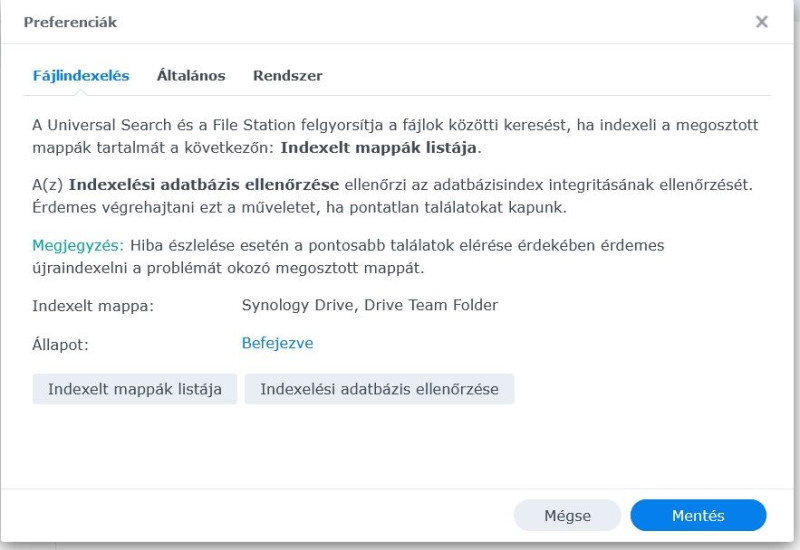Image resolution: width=800 pixels, height=550 pixels.
Task: Save settings with the Mentés button
Action: pos(698,515)
